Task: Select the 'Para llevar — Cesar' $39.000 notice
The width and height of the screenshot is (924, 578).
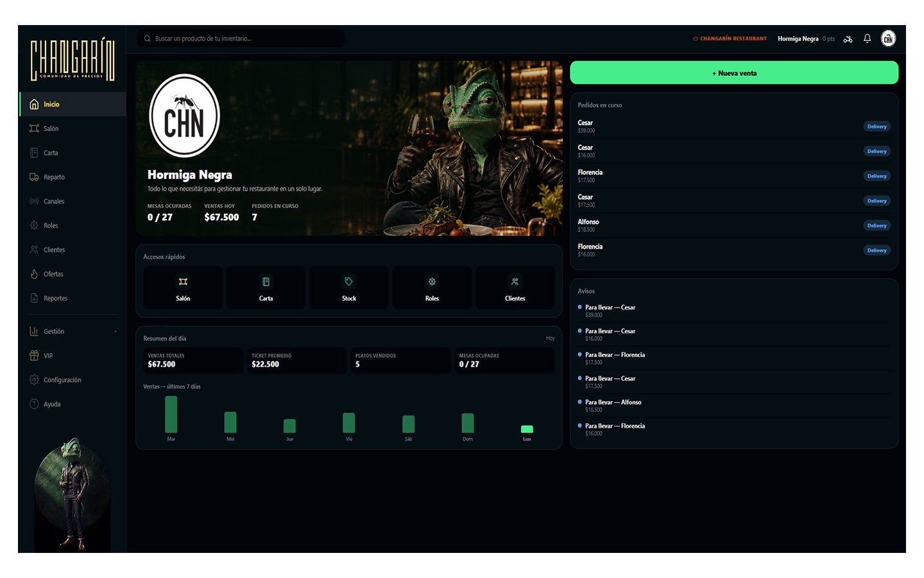Action: (734, 311)
